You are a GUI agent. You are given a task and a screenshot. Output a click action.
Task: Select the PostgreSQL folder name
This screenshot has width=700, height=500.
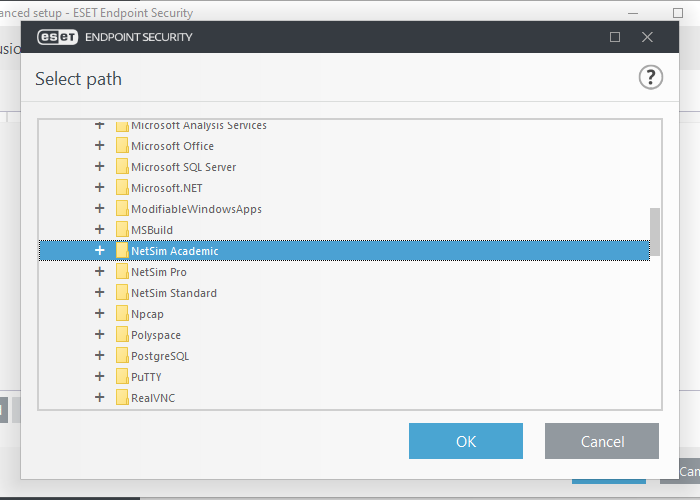tap(160, 356)
